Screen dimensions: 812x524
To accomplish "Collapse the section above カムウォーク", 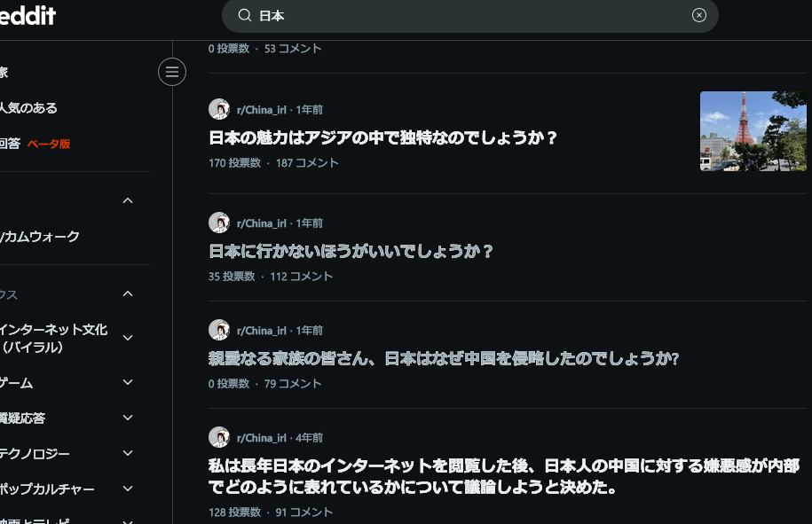I will tap(128, 200).
